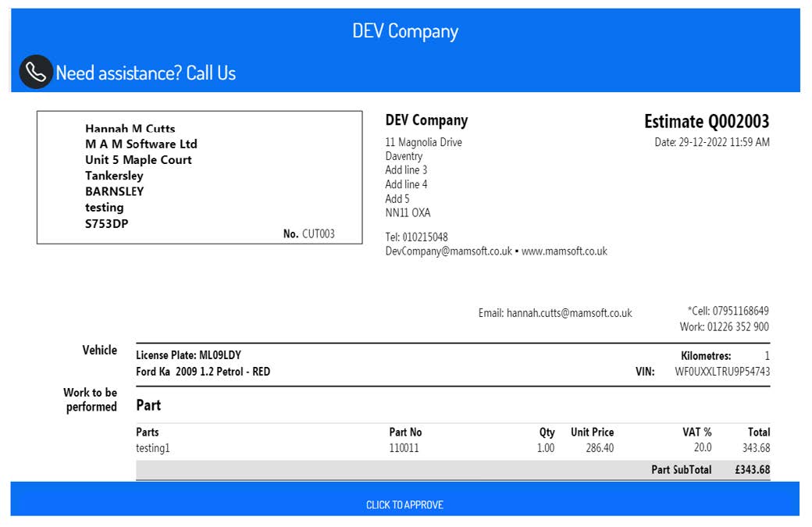Screen dimensions: 812x527
Task: Click the VIN number WF0UXXLTRU9P54743
Action: point(722,372)
